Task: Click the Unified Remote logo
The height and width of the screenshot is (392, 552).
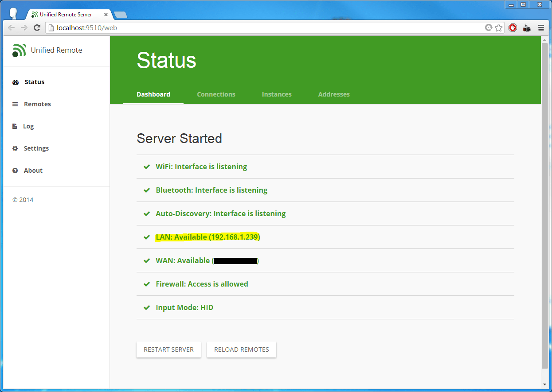Action: tap(19, 50)
